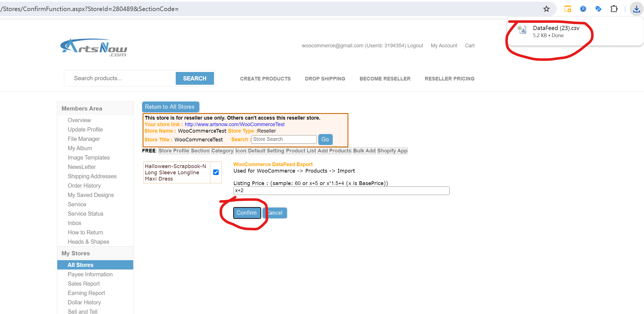Open Order History in sidebar
Screen dimensions: 644x314
click(84, 186)
